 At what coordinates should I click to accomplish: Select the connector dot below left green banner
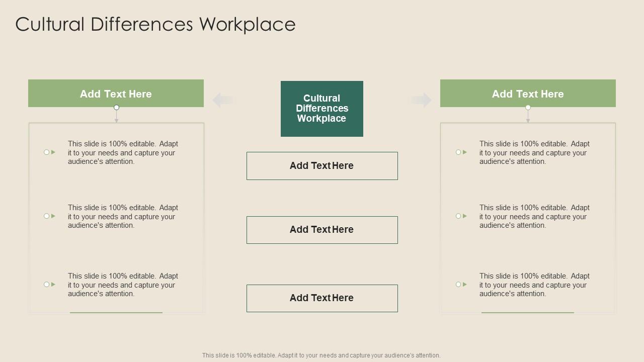116,107
